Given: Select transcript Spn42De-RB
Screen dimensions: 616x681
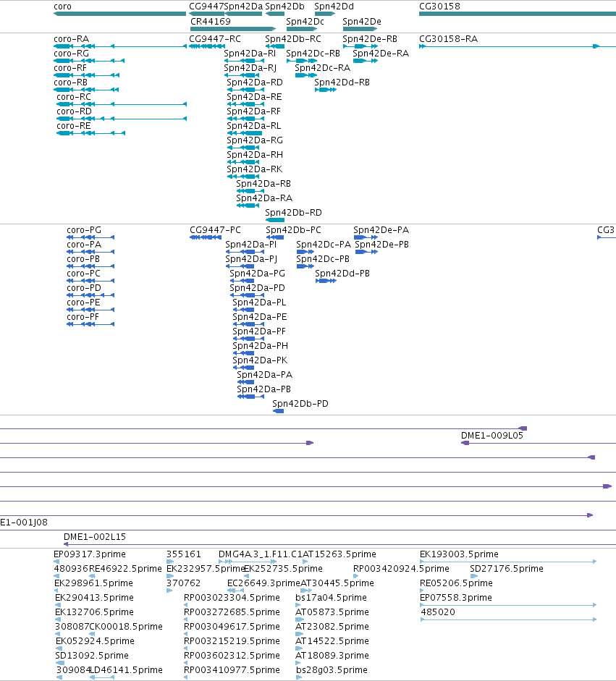Looking at the screenshot, I should click(x=360, y=46).
